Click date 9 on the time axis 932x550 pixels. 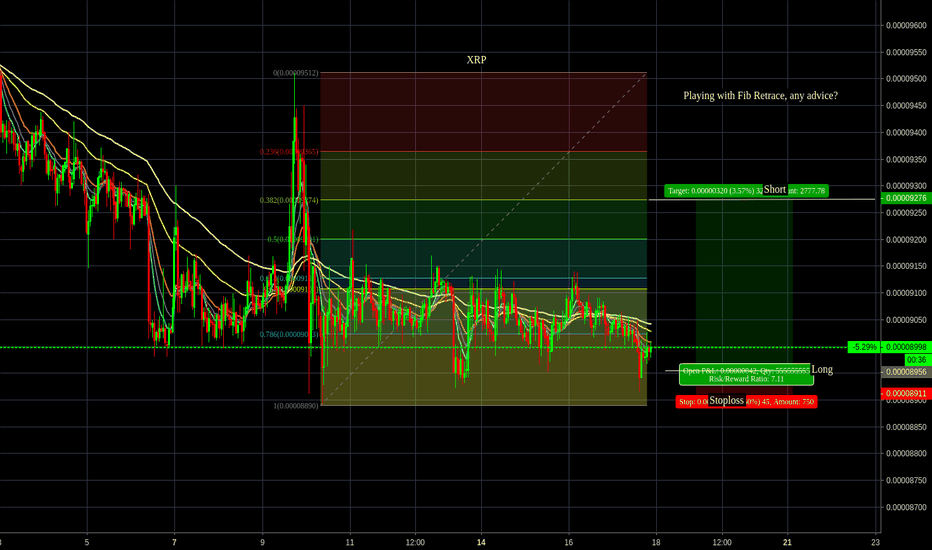pyautogui.click(x=262, y=542)
